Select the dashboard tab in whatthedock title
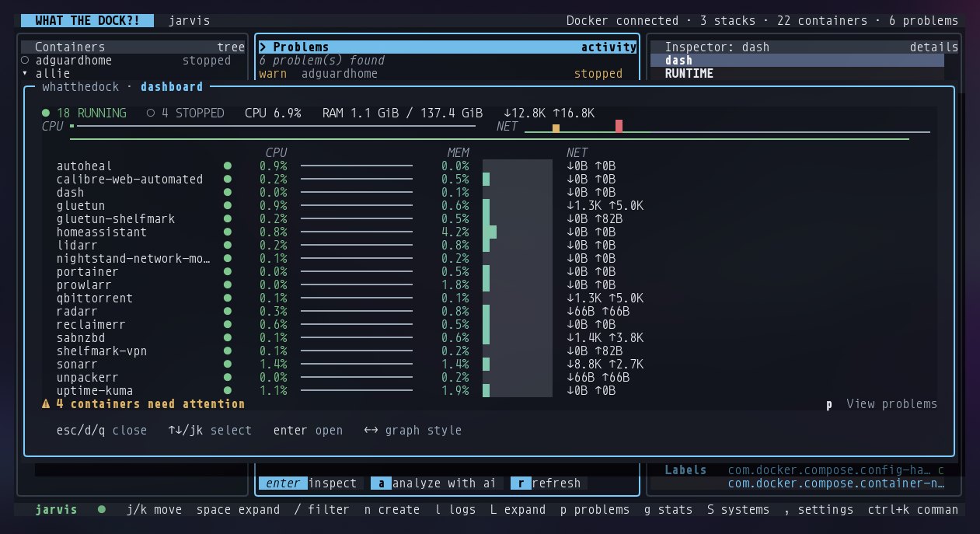 172,87
